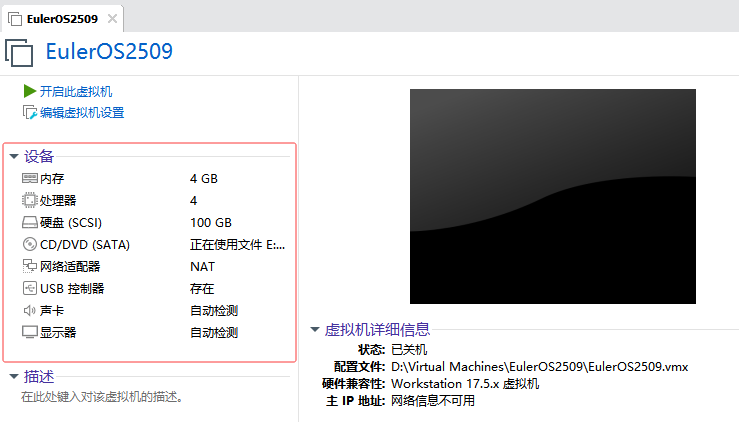Click the EulerOS2509.vmx config file path
739x422 pixels.
(540, 367)
